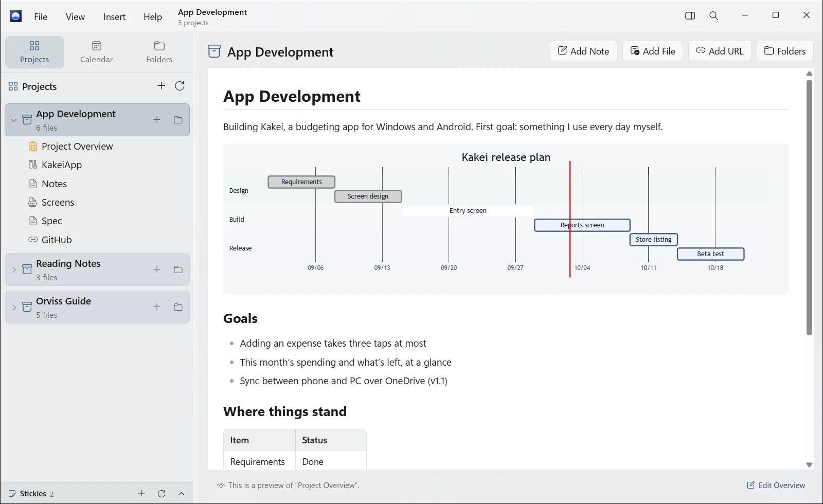Click the scrollbar down arrow
This screenshot has height=504, width=823.
pos(809,465)
